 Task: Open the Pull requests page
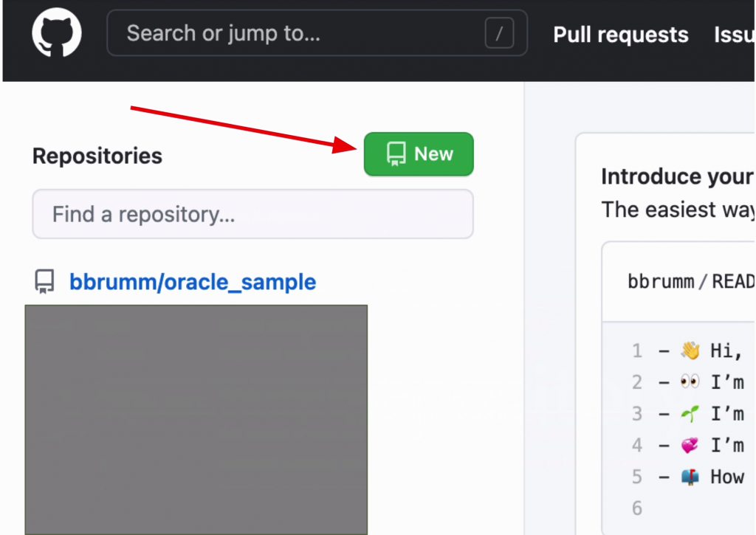coord(621,35)
